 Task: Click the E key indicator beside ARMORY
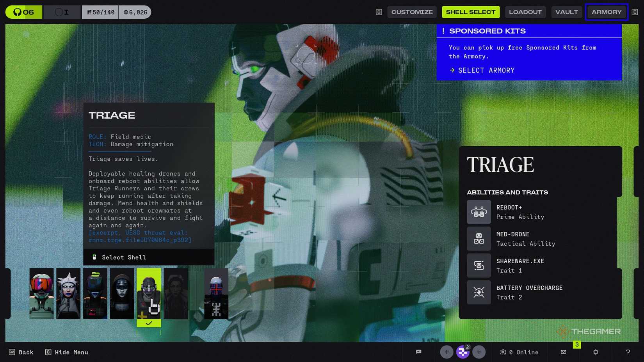click(635, 12)
